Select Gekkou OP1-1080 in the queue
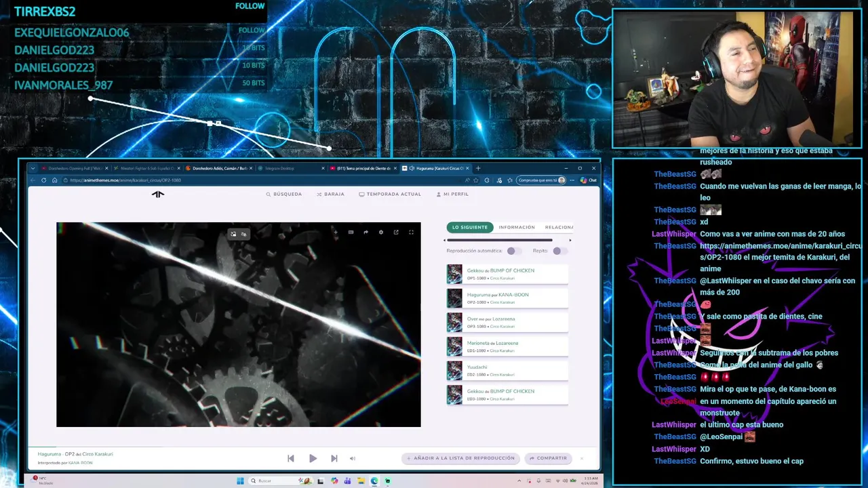This screenshot has width=868, height=488. [x=507, y=274]
